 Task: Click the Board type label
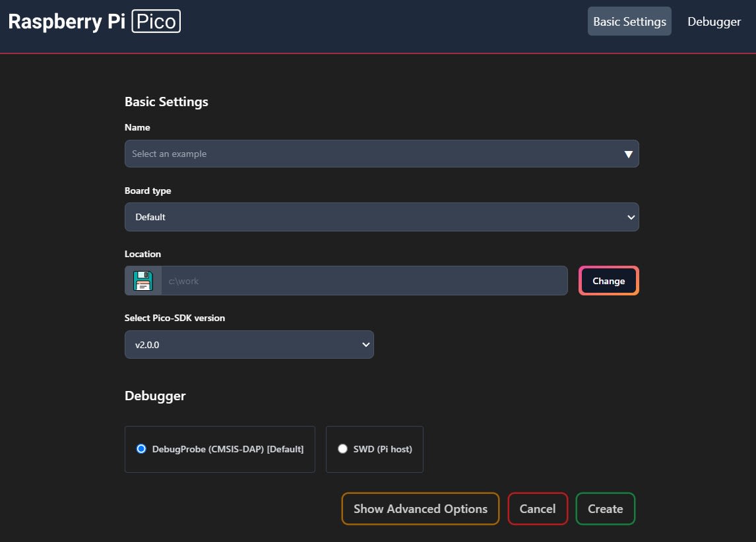click(x=148, y=191)
